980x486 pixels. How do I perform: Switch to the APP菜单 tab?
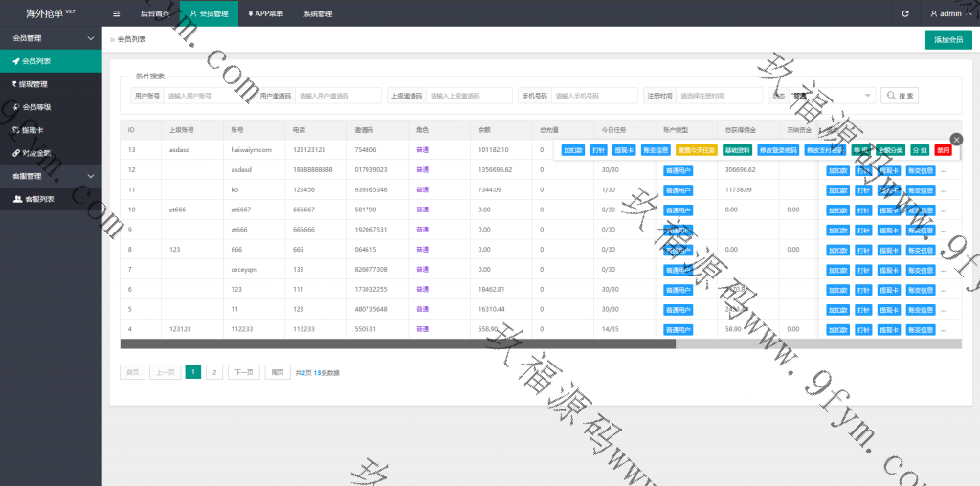(265, 13)
